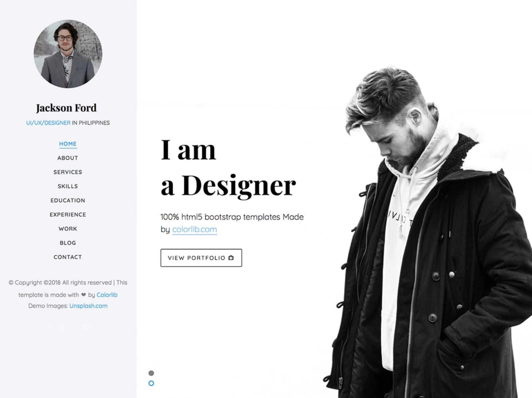Navigate to Services in sidebar
The width and height of the screenshot is (532, 398).
[68, 172]
